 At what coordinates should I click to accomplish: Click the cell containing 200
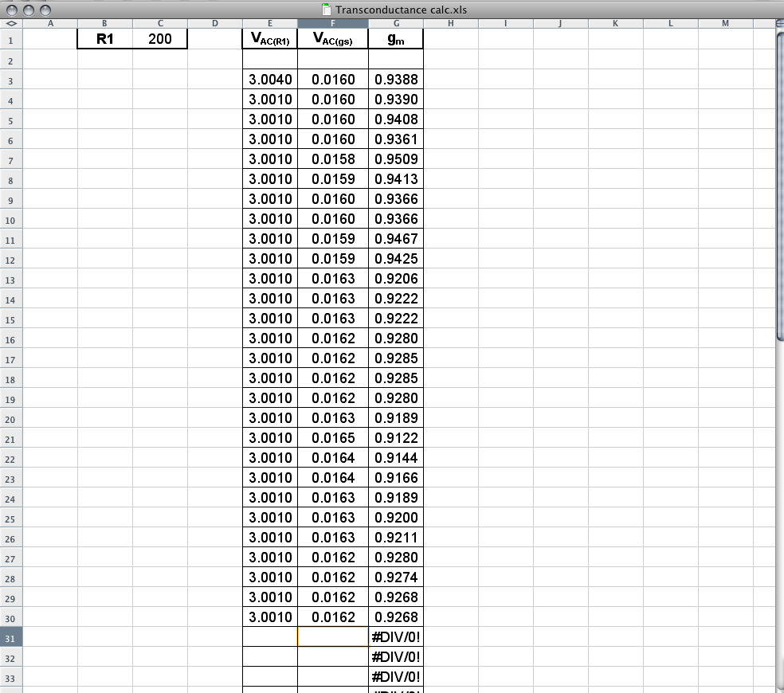click(160, 39)
